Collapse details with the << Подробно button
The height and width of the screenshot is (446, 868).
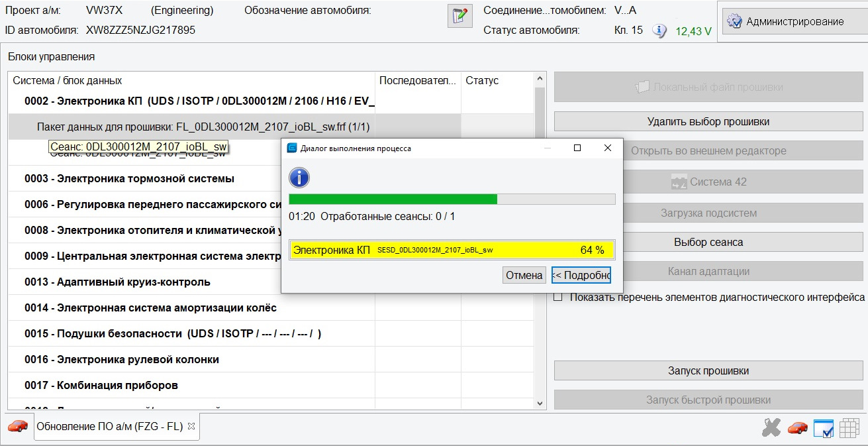581,275
